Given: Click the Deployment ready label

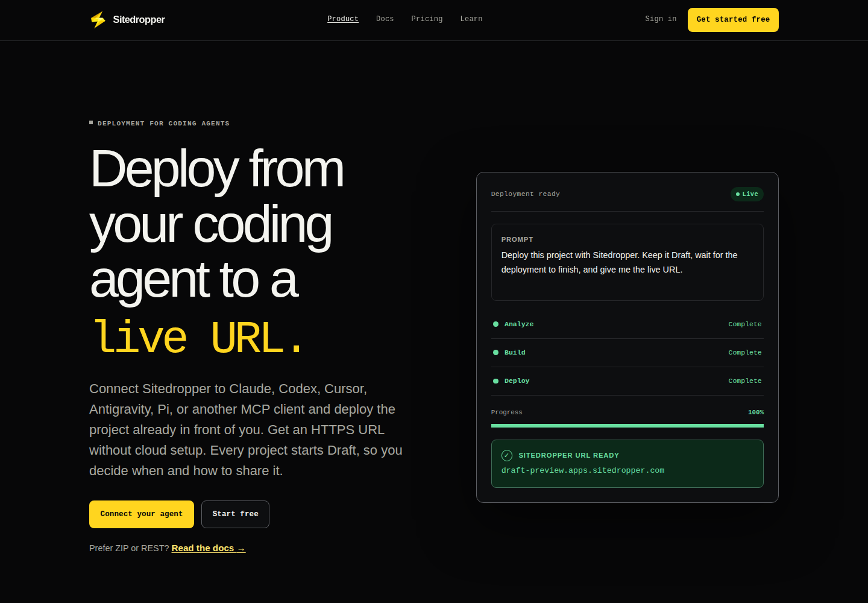Looking at the screenshot, I should pyautogui.click(x=526, y=194).
